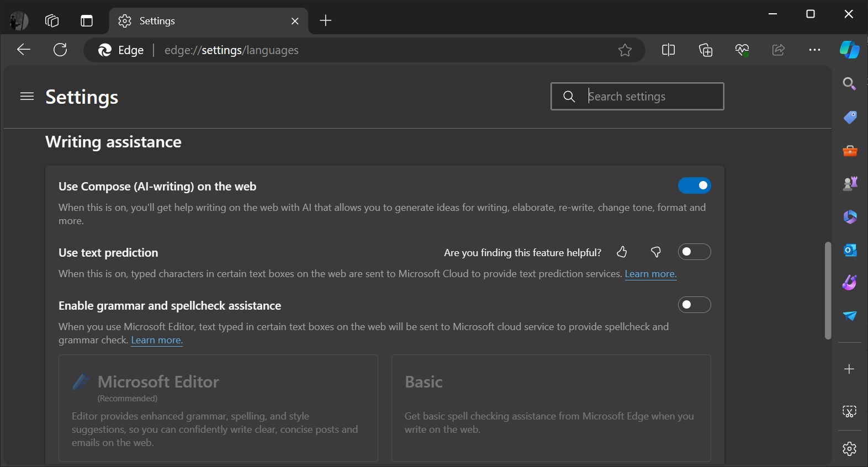Refresh the current page
The width and height of the screenshot is (868, 467).
tap(60, 50)
